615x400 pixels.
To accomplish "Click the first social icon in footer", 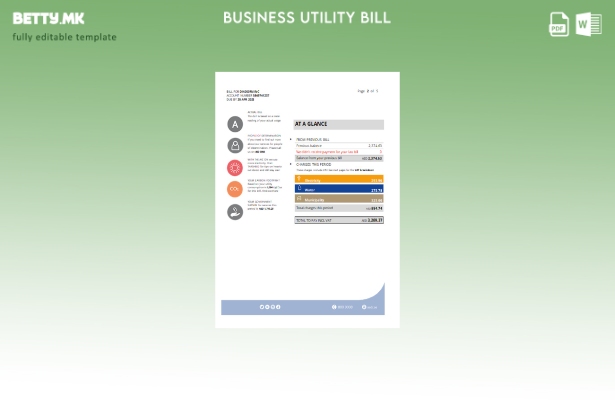I will pos(262,307).
